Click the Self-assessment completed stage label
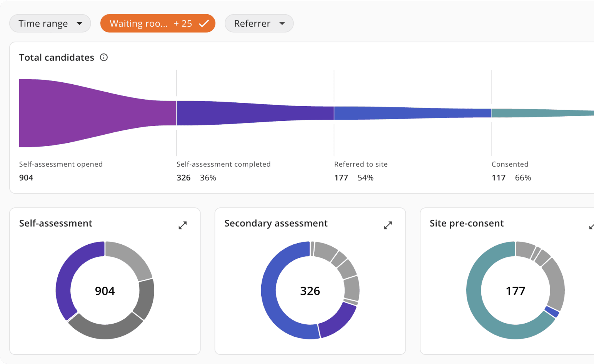The image size is (594, 364). tap(224, 164)
